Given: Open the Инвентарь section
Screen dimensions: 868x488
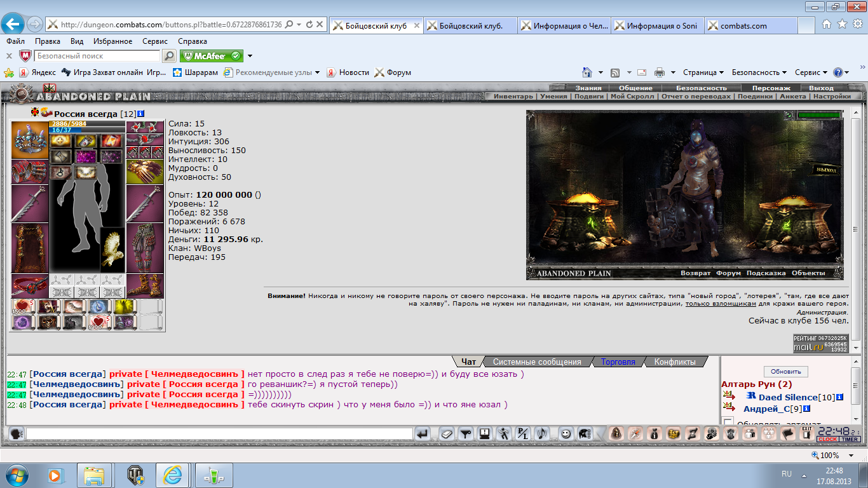Looking at the screenshot, I should pos(514,97).
